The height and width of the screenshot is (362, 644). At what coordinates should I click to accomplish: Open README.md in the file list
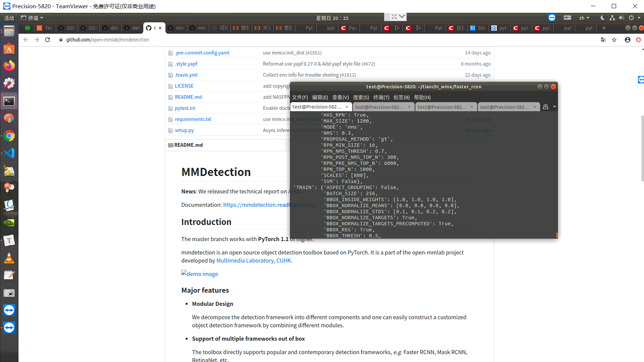[x=188, y=97]
